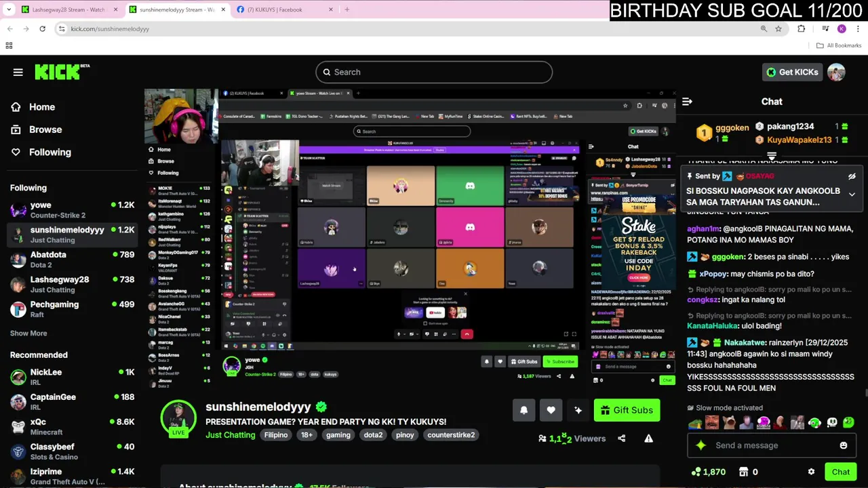868x488 pixels.
Task: Click the bell notifications button
Action: [x=524, y=410]
